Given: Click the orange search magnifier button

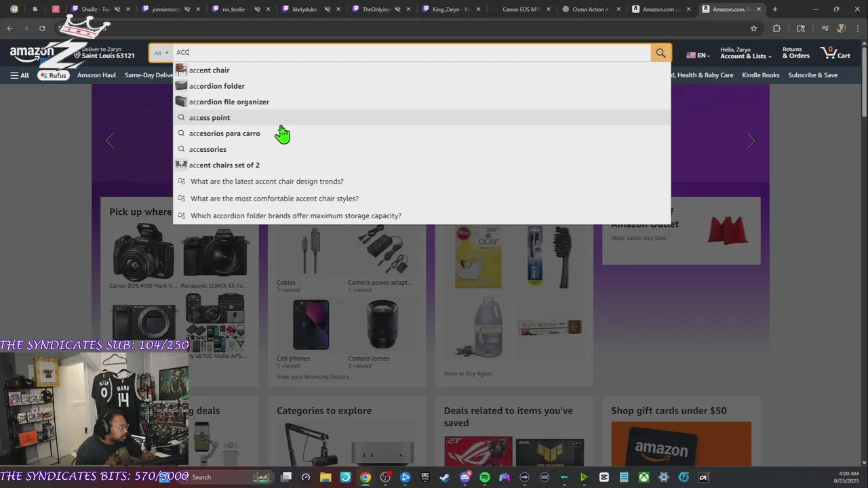Looking at the screenshot, I should (660, 53).
